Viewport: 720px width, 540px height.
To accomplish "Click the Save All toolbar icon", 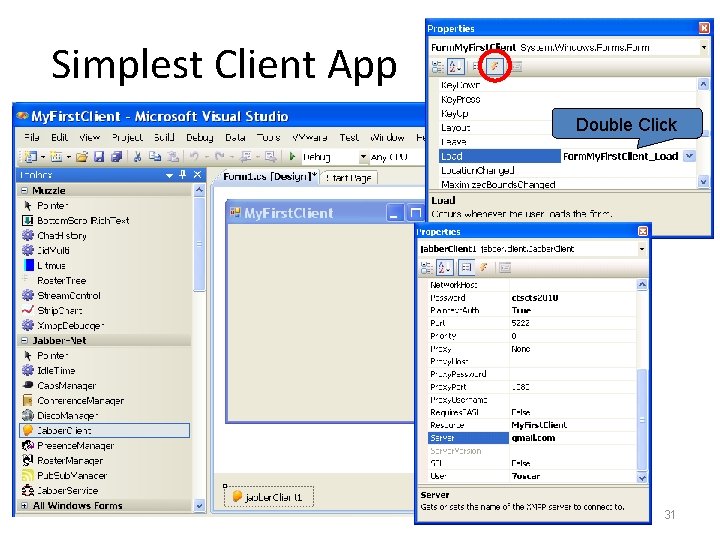I will (117, 157).
